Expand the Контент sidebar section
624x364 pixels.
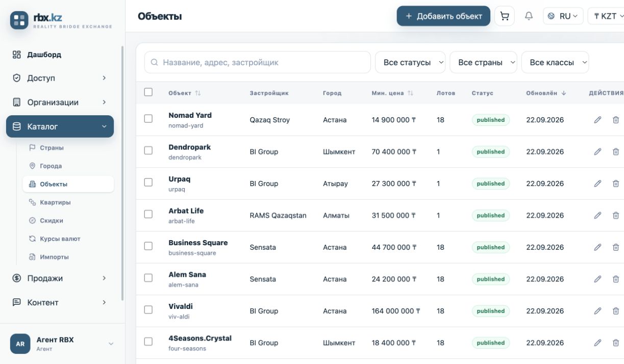click(60, 302)
